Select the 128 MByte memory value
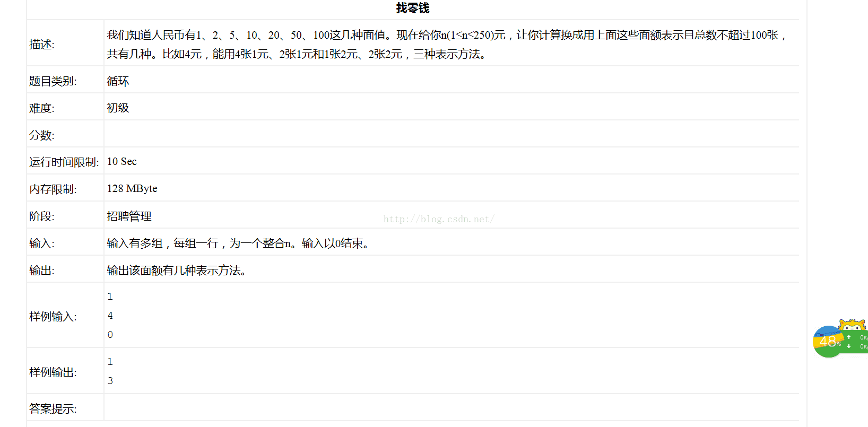Viewport: 868px width, 427px height. 132,188
